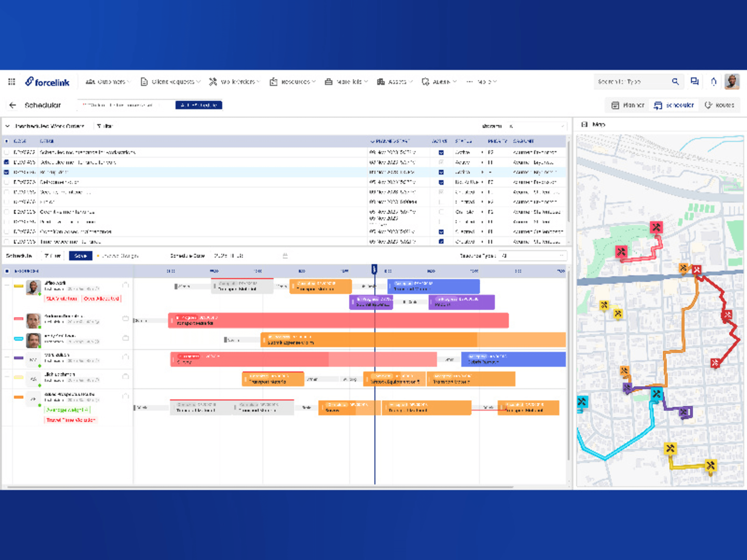
Task: Click the red Over Allocated tag
Action: pyautogui.click(x=101, y=299)
